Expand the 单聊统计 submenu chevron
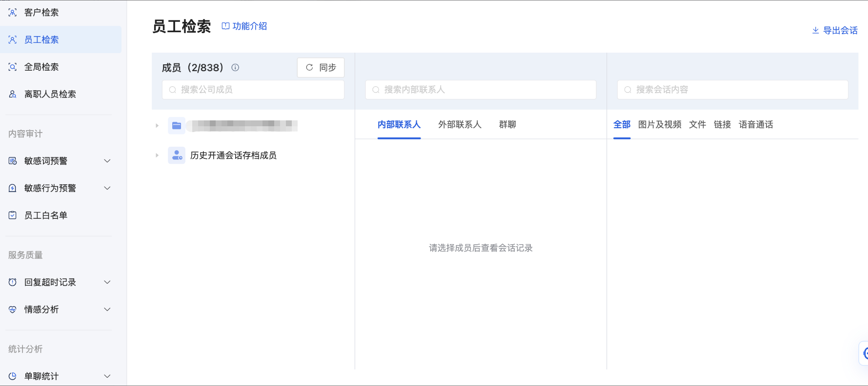868x386 pixels. point(107,377)
